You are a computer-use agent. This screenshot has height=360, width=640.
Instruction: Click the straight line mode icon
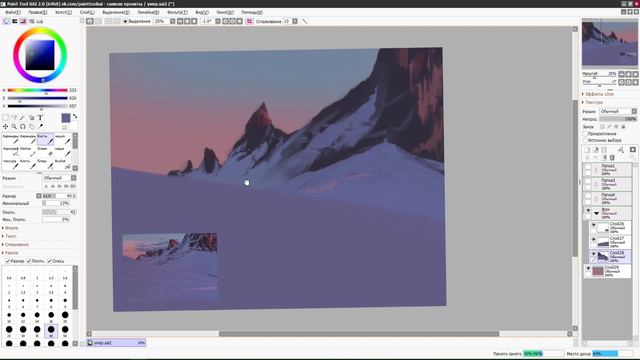(x=305, y=21)
